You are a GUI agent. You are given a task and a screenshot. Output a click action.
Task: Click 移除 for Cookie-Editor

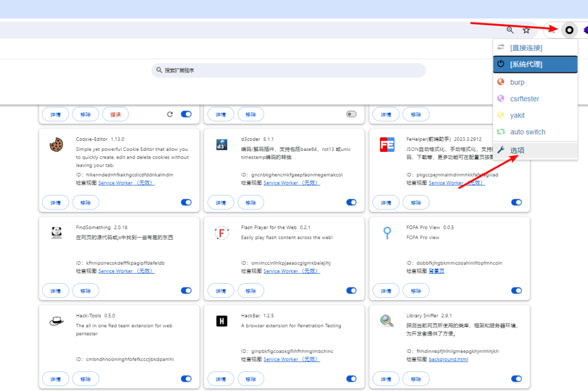(85, 203)
